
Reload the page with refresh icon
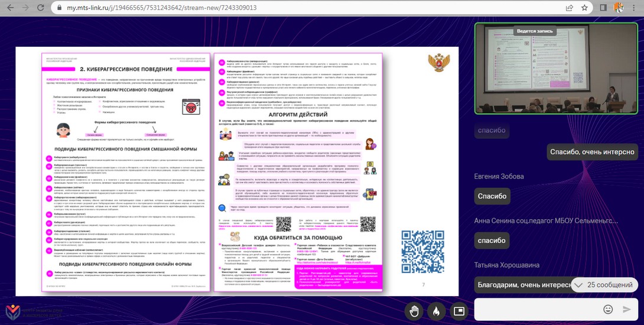pos(41,8)
